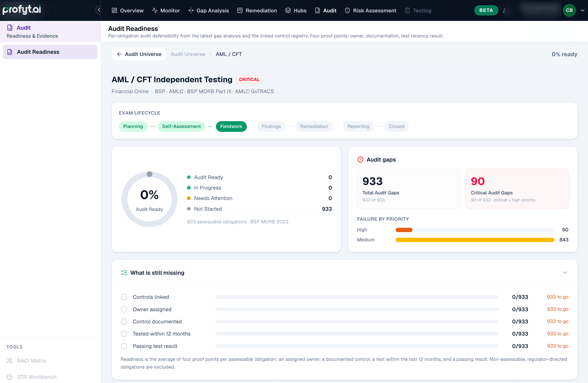Select the Controls linked circle
Image resolution: width=588 pixels, height=383 pixels.
coord(124,297)
